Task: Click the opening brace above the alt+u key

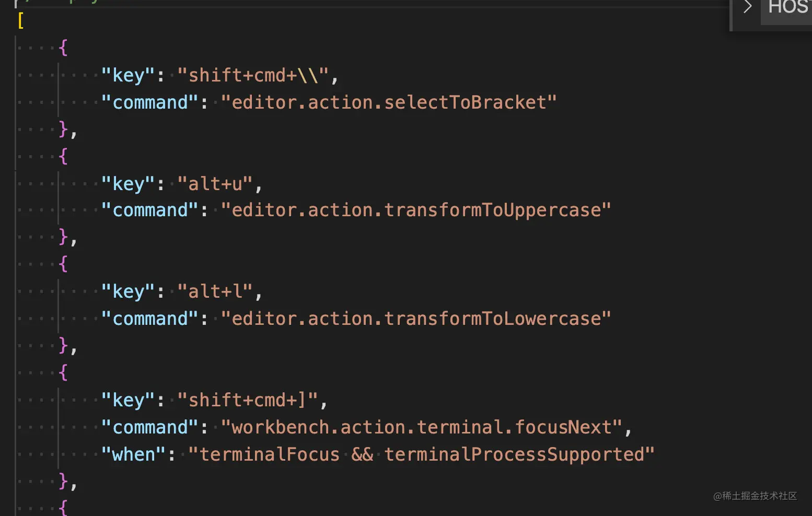Action: pyautogui.click(x=63, y=156)
